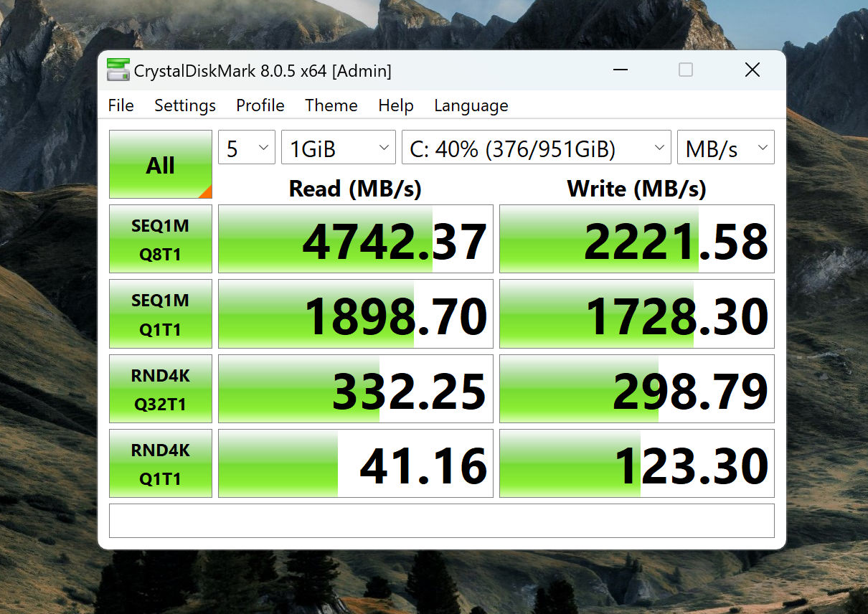868x614 pixels.
Task: Expand the 1GiB test size dropdown
Action: [x=339, y=147]
